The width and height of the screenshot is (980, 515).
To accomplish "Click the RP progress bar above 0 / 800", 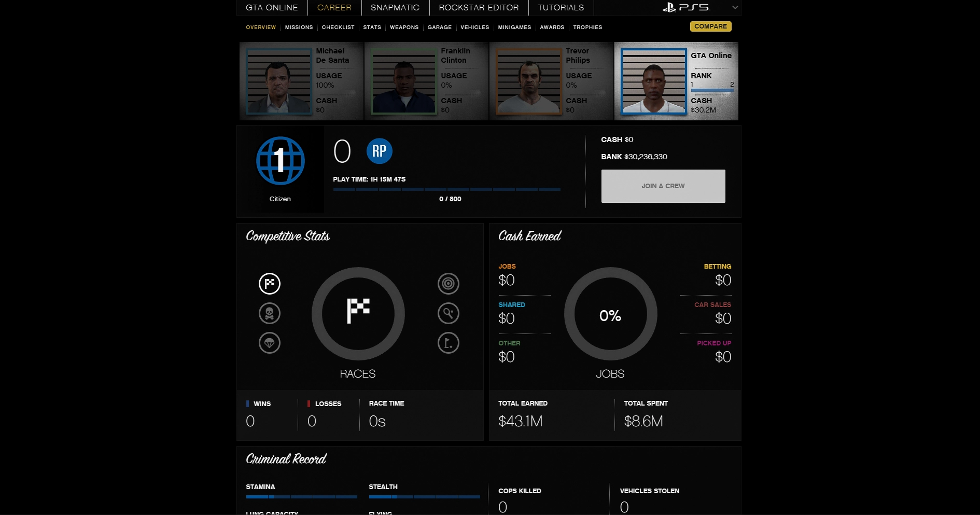I will [x=447, y=189].
